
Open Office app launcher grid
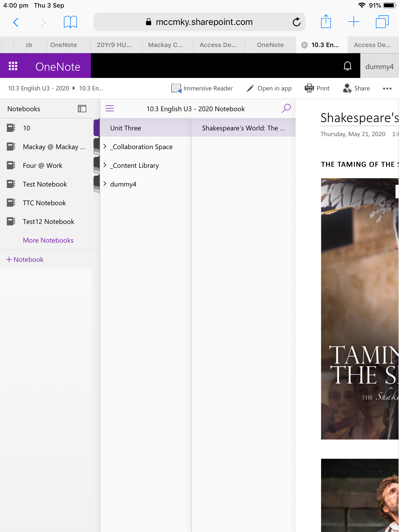pyautogui.click(x=13, y=66)
